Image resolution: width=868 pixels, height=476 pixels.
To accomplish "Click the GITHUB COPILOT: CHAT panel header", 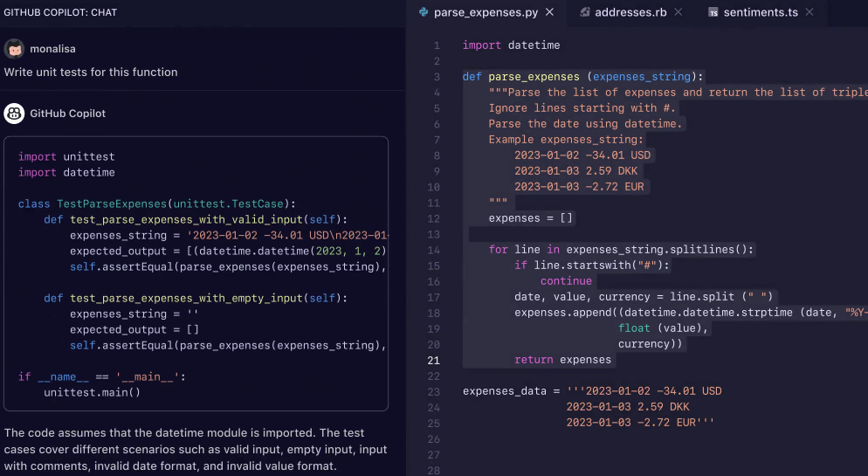I will (x=60, y=13).
